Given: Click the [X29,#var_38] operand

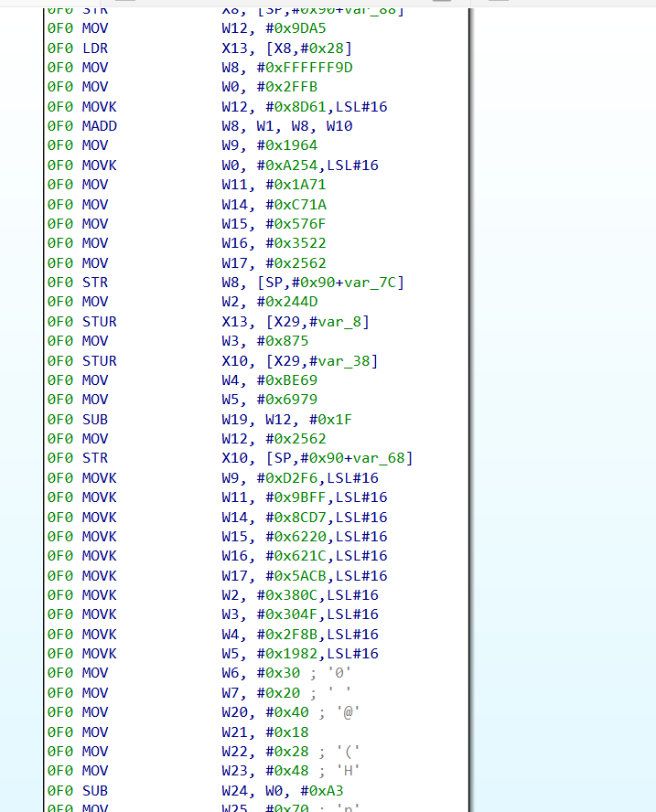Looking at the screenshot, I should coord(322,361).
